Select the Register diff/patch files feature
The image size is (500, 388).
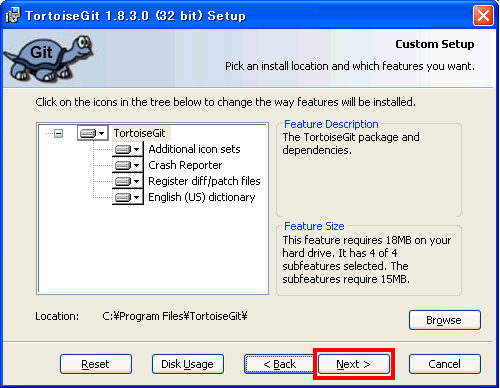204,181
